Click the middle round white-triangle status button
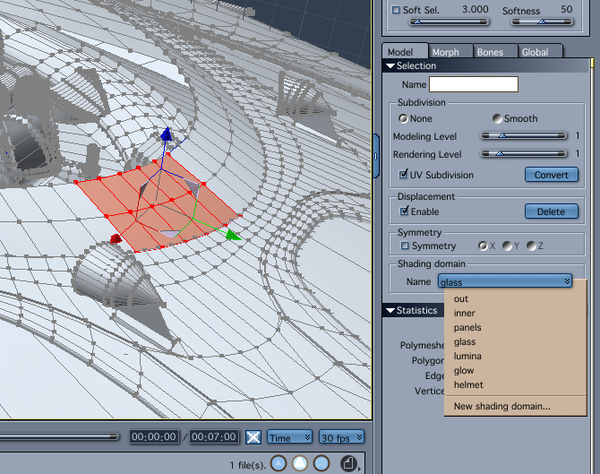The height and width of the screenshot is (474, 600). pos(300,464)
